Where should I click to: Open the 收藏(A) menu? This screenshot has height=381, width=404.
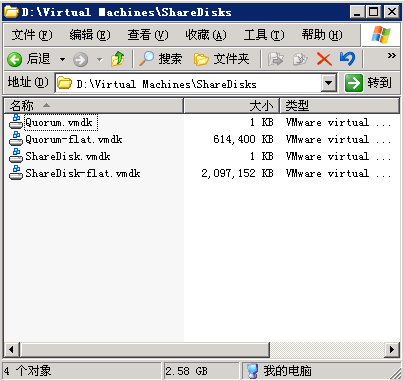click(206, 35)
